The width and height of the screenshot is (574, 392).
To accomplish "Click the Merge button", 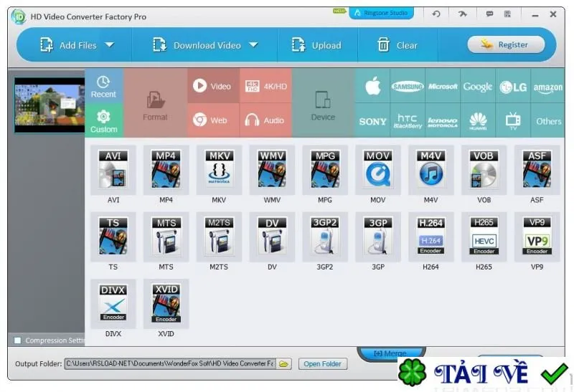I will (x=390, y=353).
